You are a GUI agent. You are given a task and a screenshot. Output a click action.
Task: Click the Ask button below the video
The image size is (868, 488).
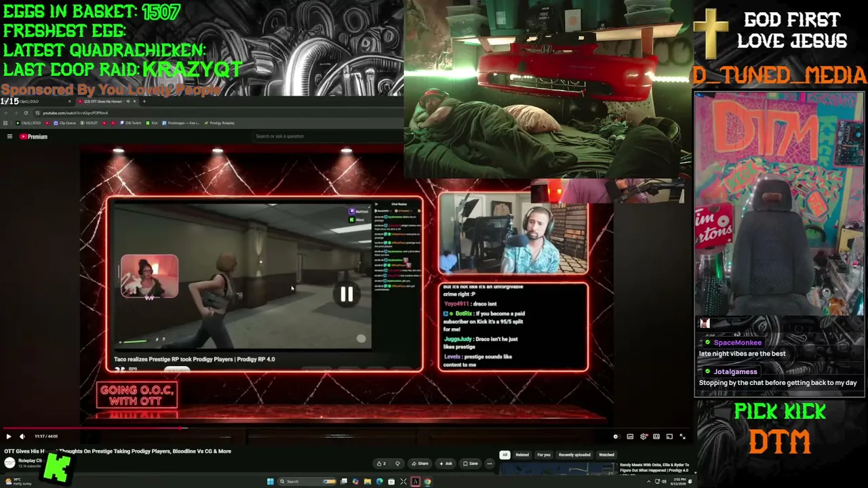[446, 464]
